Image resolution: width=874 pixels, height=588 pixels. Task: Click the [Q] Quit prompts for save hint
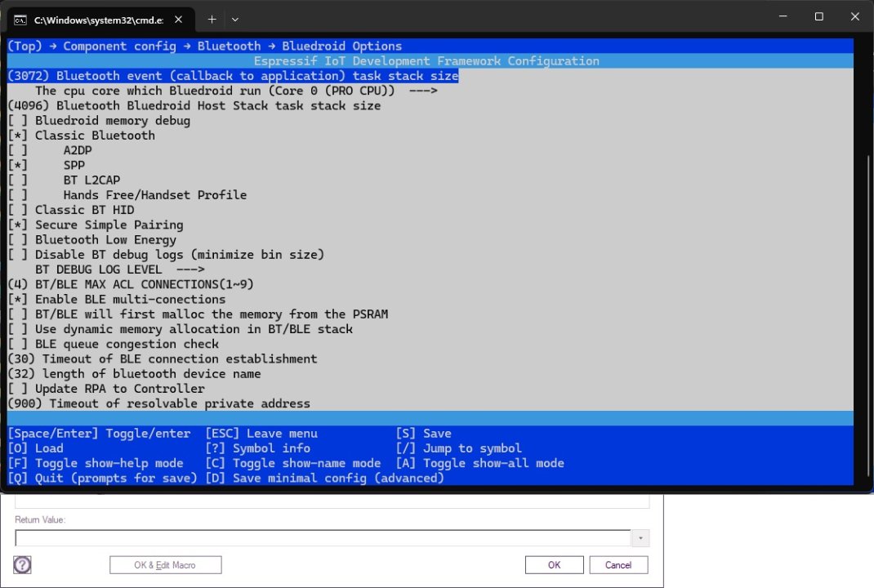[103, 479]
